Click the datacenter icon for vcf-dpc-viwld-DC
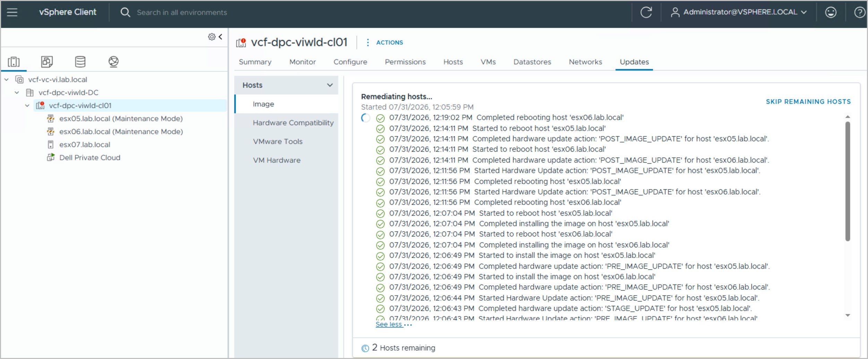Image resolution: width=868 pixels, height=359 pixels. 30,93
